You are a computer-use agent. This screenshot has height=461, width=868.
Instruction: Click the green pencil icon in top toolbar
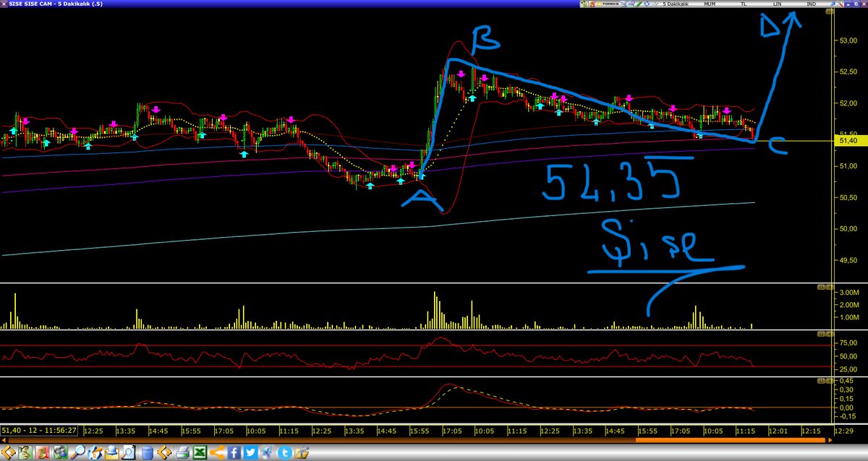click(639, 4)
